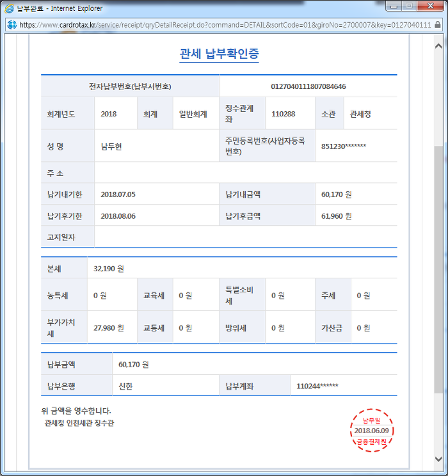The height and width of the screenshot is (476, 448).
Task: Select payment number 0127040111807084646
Action: point(308,86)
